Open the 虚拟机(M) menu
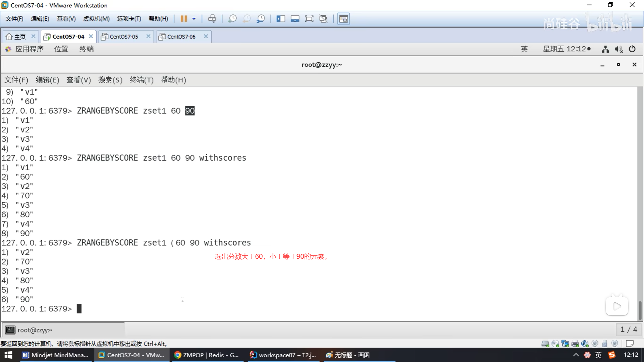This screenshot has width=644, height=362. point(96,19)
